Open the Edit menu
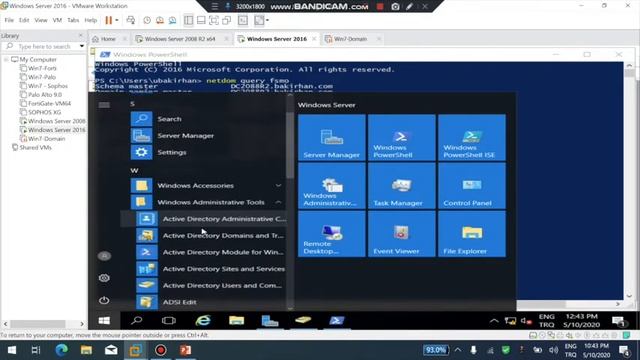Image resolution: width=640 pixels, height=360 pixels. (x=24, y=20)
